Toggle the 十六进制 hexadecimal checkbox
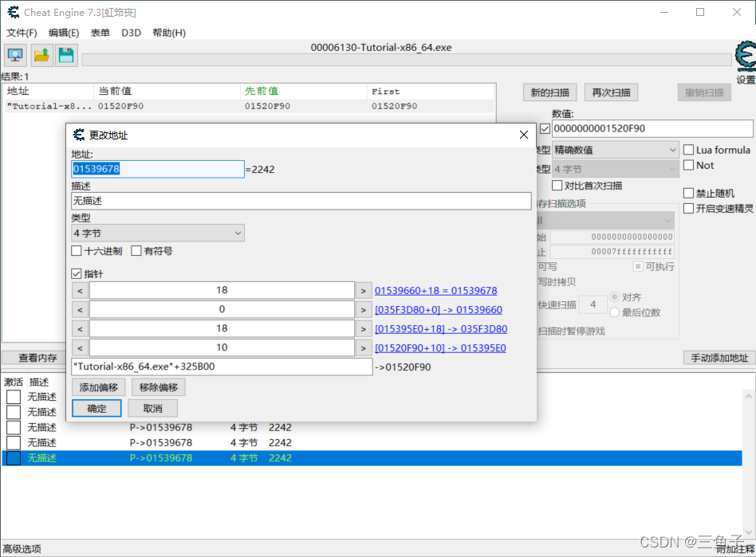This screenshot has width=756, height=557. click(77, 251)
